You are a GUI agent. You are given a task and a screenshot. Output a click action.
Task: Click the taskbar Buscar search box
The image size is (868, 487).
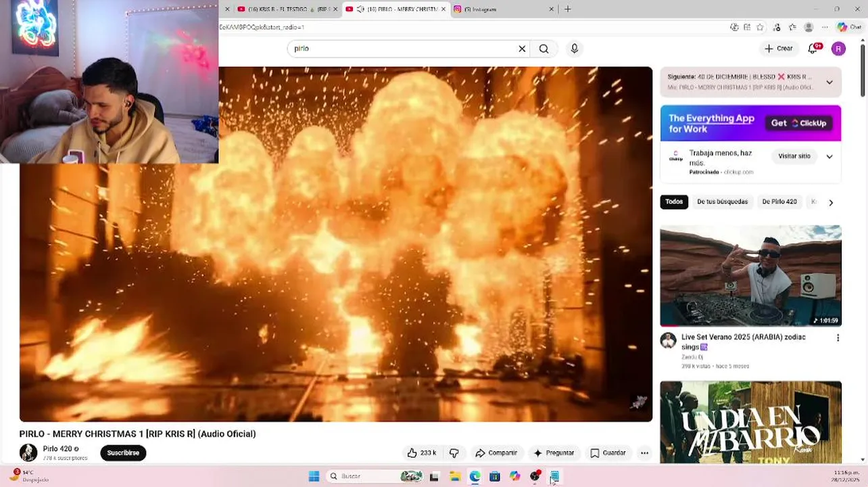coord(375,476)
